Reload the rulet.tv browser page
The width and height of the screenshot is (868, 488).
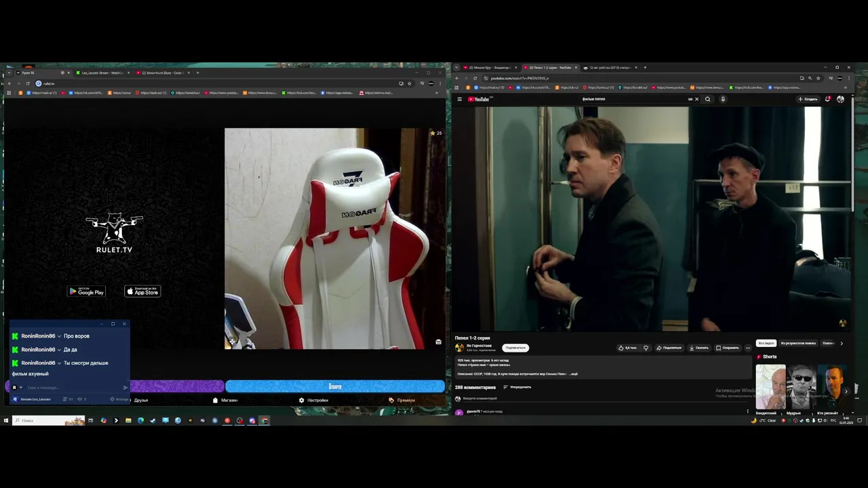pyautogui.click(x=27, y=83)
